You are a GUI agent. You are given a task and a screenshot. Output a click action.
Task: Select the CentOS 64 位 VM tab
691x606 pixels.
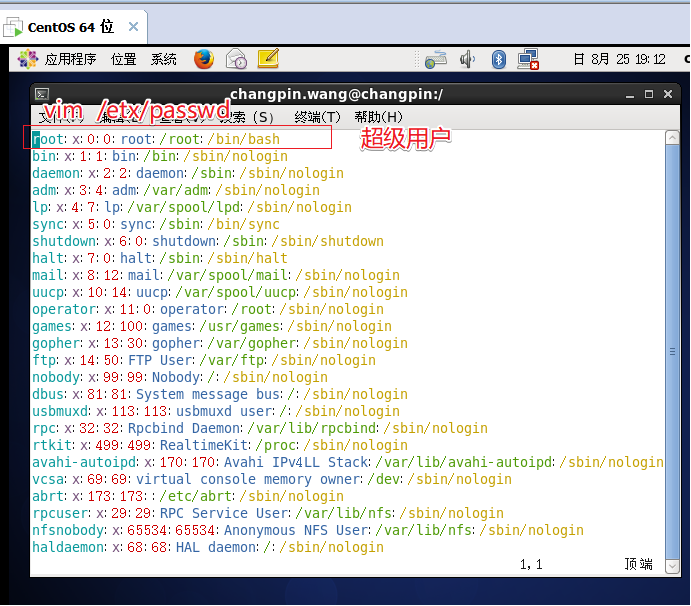point(73,27)
